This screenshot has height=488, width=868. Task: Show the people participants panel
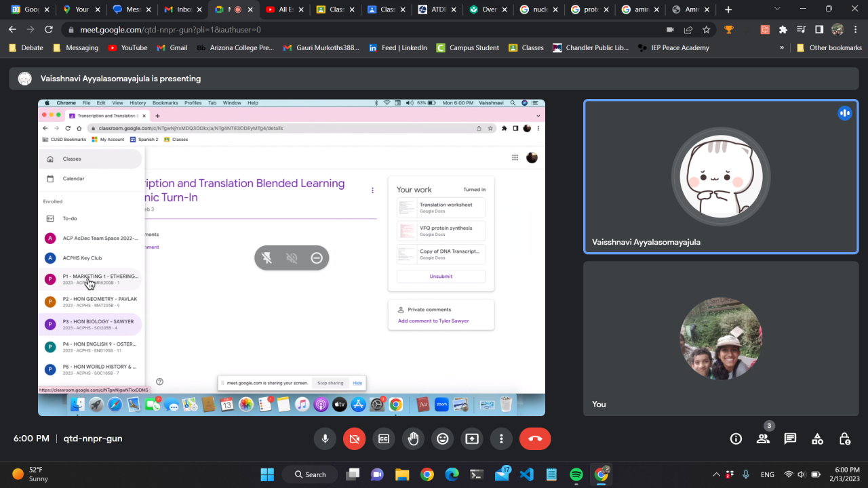[763, 439]
